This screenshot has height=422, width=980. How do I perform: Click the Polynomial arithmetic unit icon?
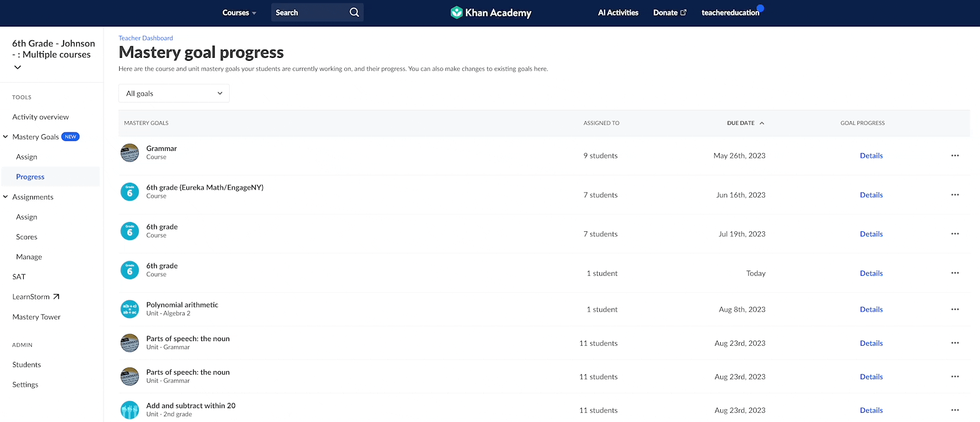click(x=130, y=309)
